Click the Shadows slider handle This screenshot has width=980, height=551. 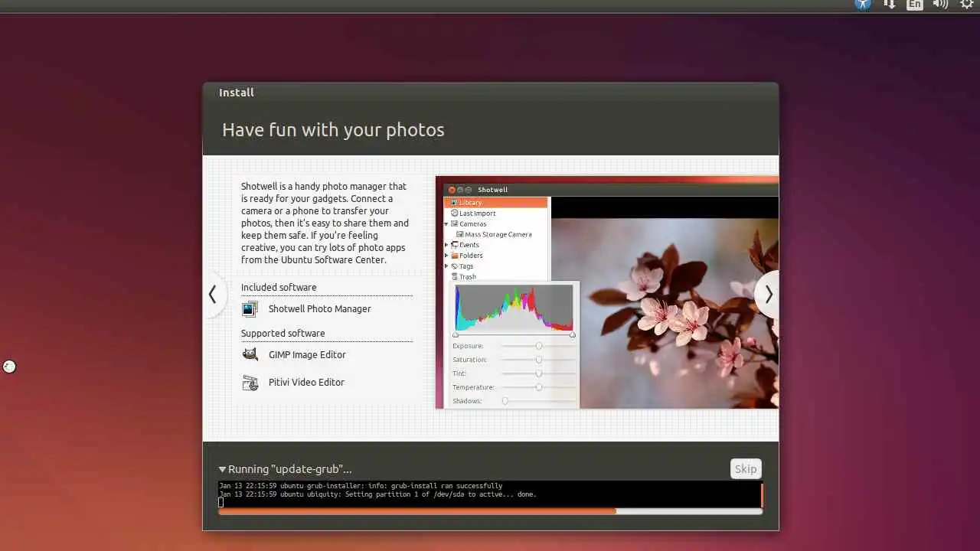click(x=505, y=401)
